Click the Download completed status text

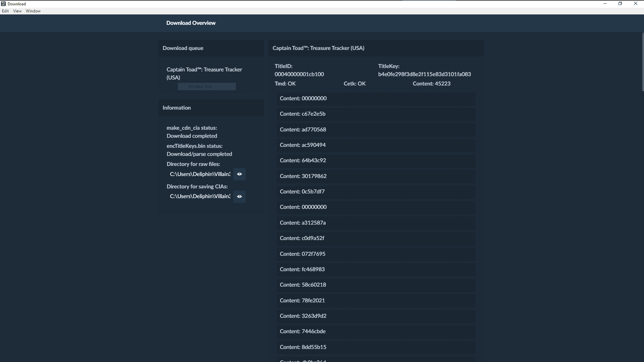click(x=192, y=136)
